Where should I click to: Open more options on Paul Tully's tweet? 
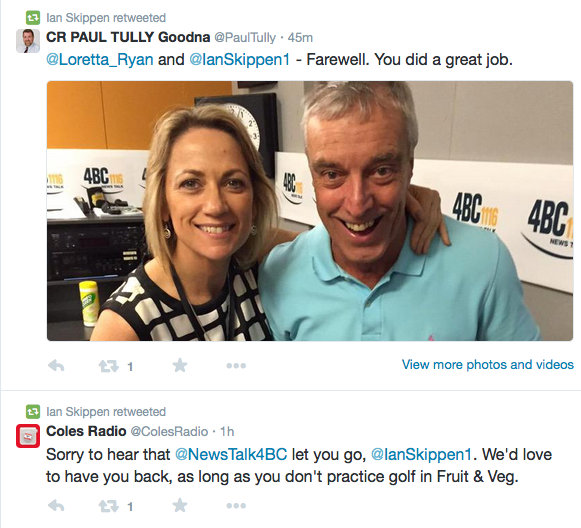(236, 366)
